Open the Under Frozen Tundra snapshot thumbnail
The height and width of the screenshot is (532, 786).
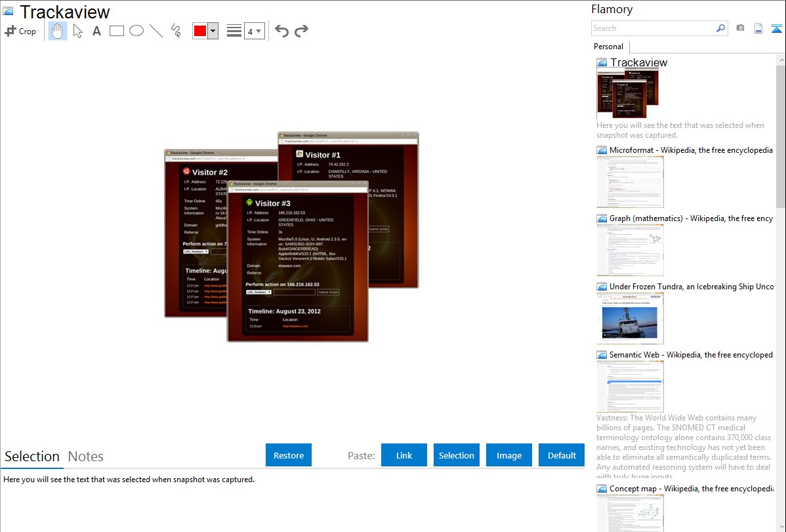(630, 318)
